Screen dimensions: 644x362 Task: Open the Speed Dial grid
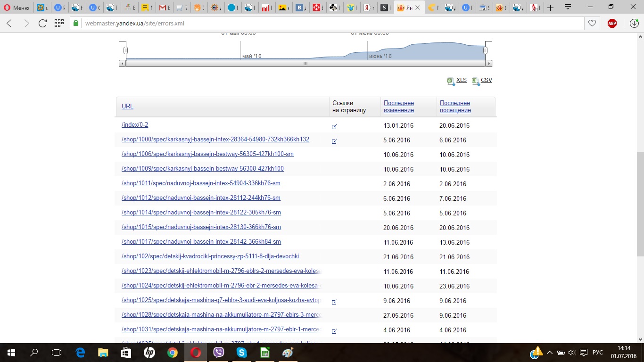pos(59,24)
